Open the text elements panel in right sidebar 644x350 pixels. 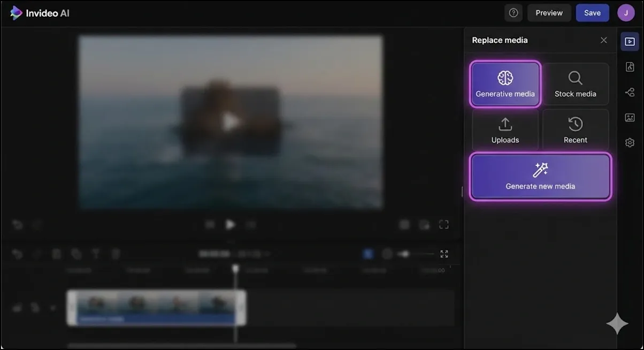(630, 66)
